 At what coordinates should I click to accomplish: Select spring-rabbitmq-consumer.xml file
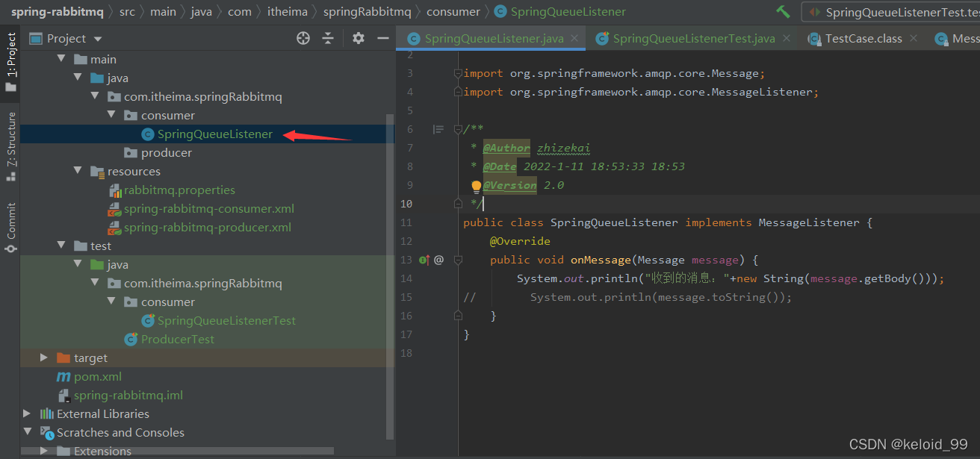pyautogui.click(x=208, y=209)
